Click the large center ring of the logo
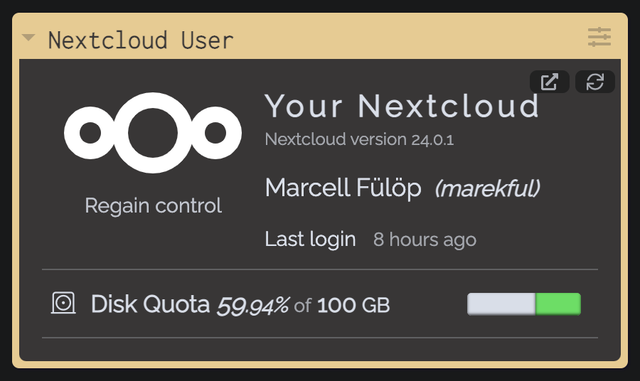Viewport: 640px width, 381px height. click(153, 133)
